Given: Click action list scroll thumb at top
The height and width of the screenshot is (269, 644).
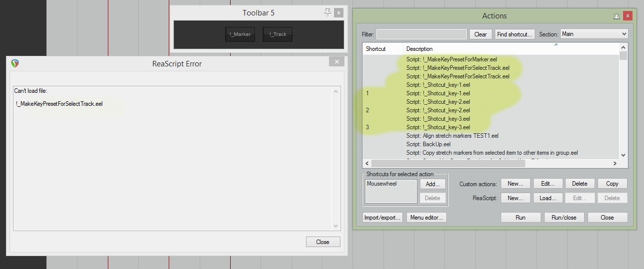Looking at the screenshot, I should (623, 56).
